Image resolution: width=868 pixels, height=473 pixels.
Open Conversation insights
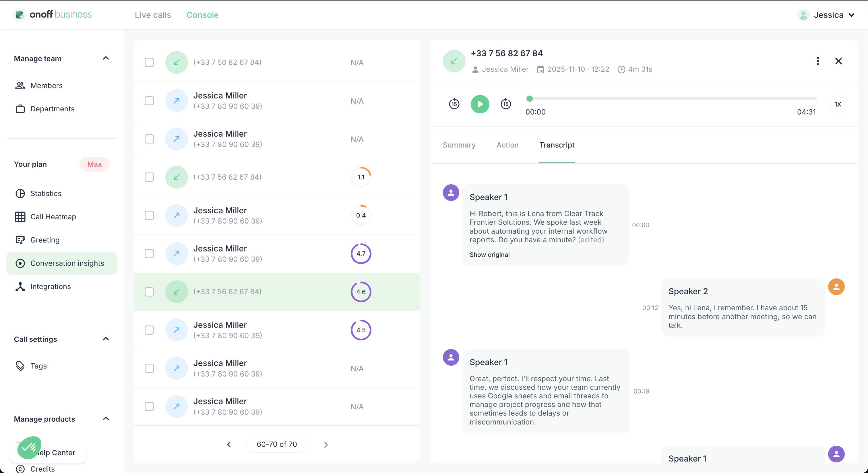[62, 263]
